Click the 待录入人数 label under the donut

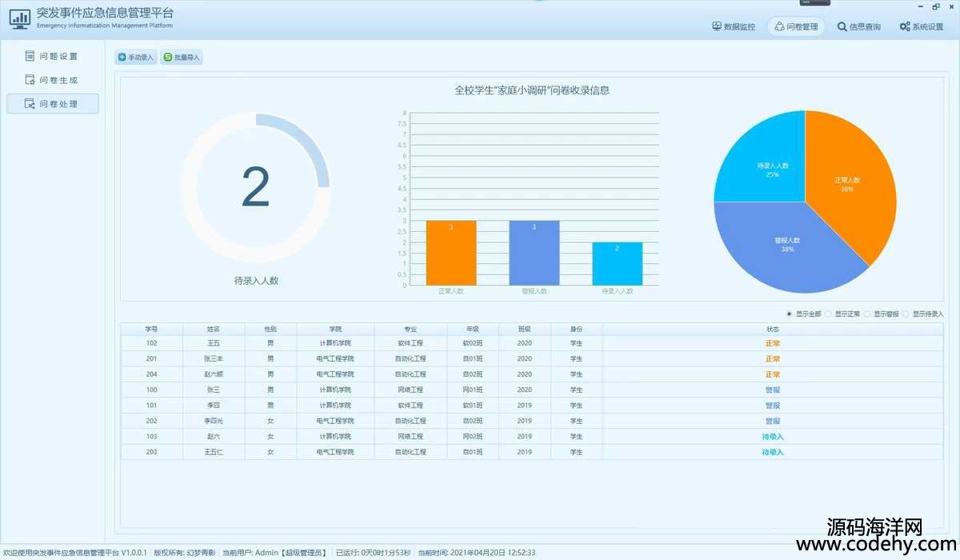tap(256, 281)
